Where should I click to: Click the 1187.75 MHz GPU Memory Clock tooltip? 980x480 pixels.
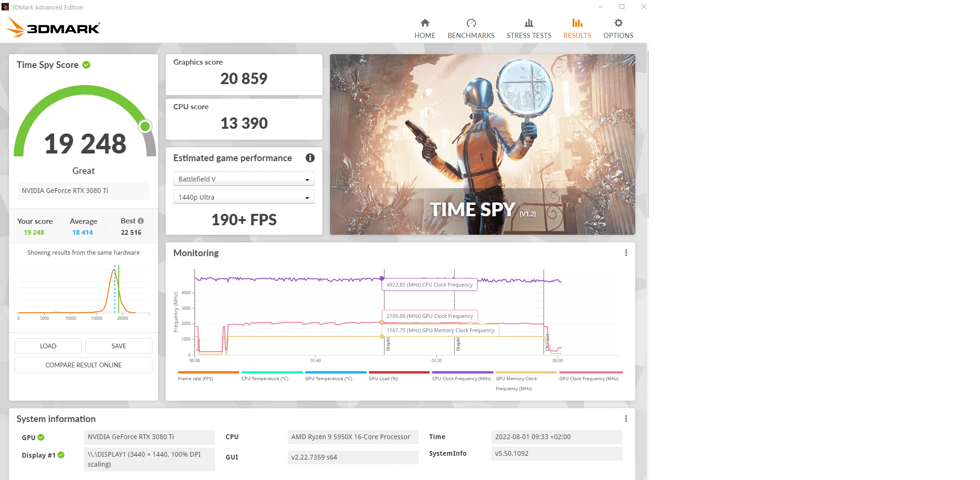[441, 330]
